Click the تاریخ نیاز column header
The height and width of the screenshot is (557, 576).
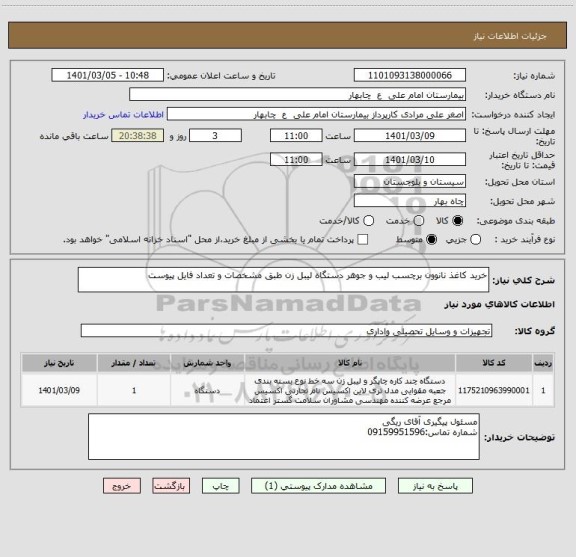pyautogui.click(x=59, y=363)
